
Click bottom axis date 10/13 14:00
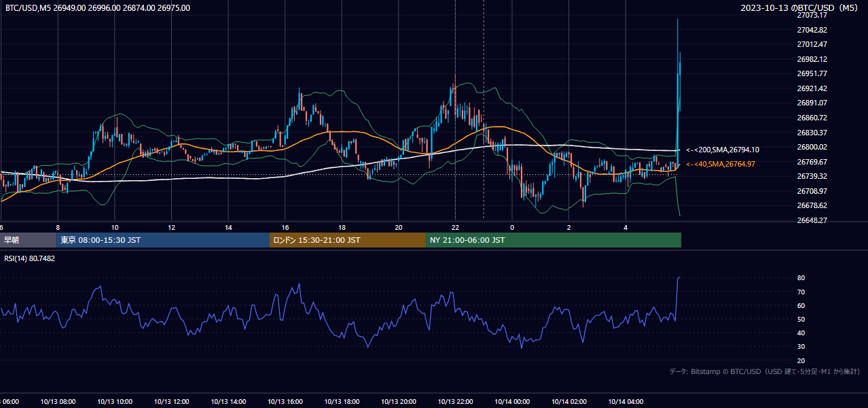tap(228, 401)
